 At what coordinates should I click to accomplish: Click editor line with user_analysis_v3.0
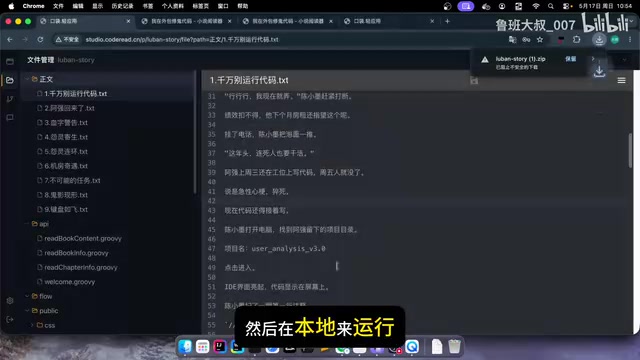275,249
